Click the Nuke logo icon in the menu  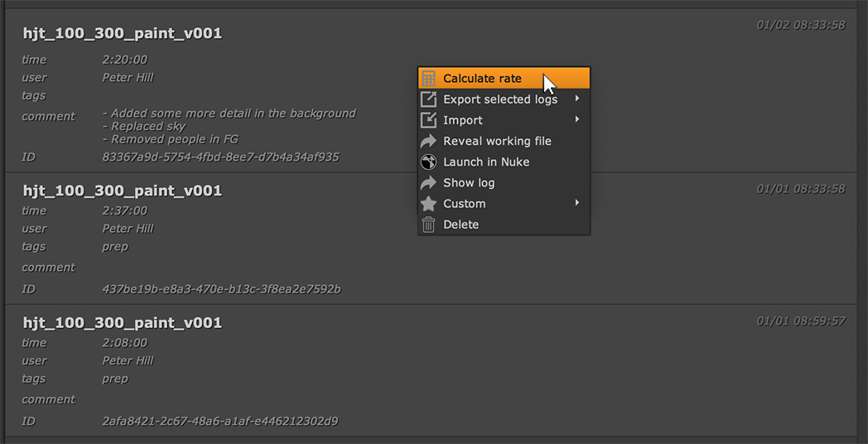point(428,162)
